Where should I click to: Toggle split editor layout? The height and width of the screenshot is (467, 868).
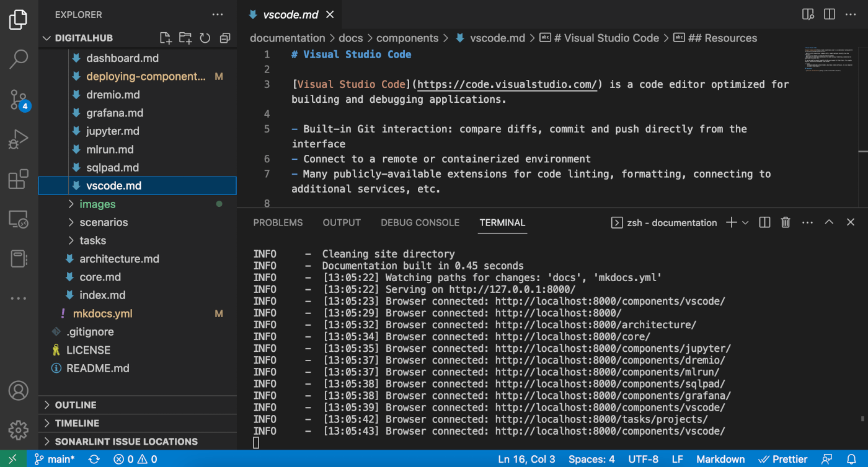tap(829, 14)
